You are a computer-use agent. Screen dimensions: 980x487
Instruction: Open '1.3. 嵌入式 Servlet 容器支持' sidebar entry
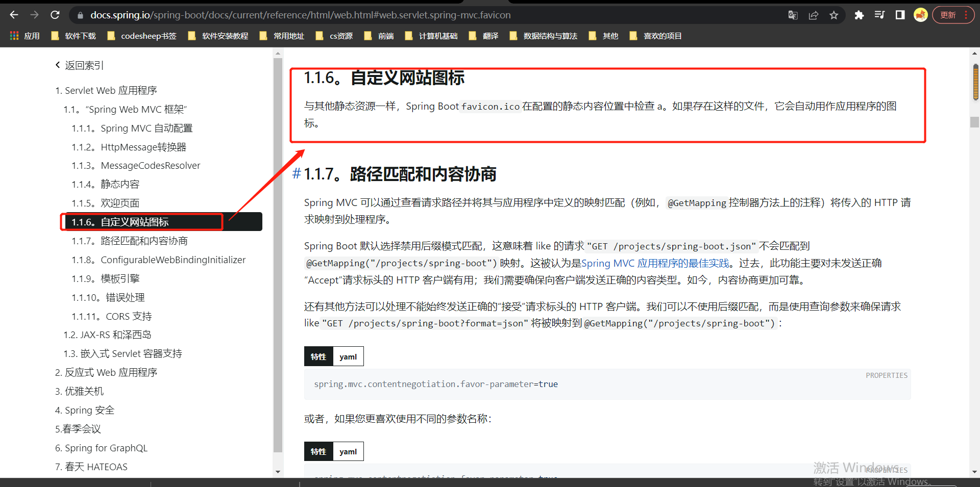coord(122,353)
